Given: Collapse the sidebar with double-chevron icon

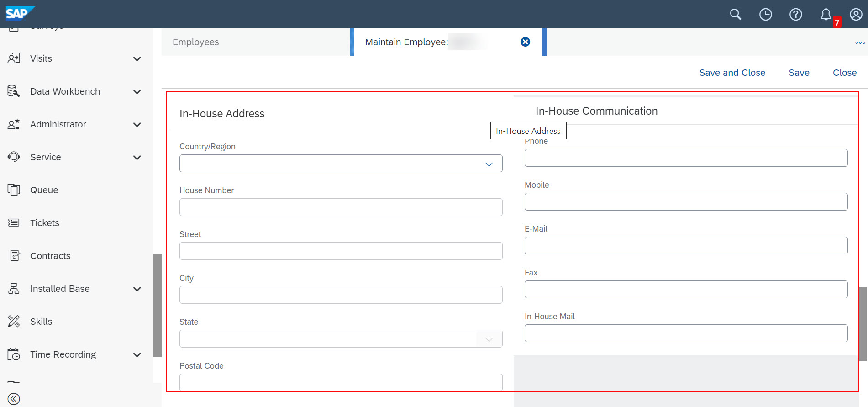Looking at the screenshot, I should (x=14, y=399).
